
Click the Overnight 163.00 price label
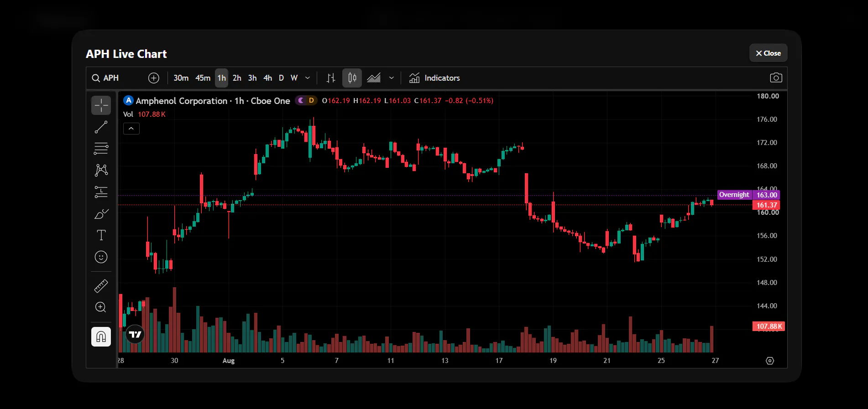[748, 195]
